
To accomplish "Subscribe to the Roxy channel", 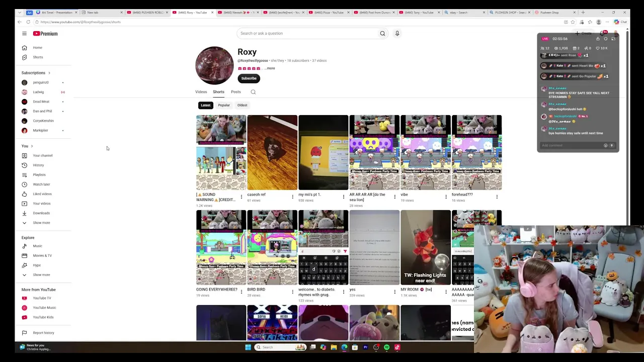I will [x=249, y=78].
